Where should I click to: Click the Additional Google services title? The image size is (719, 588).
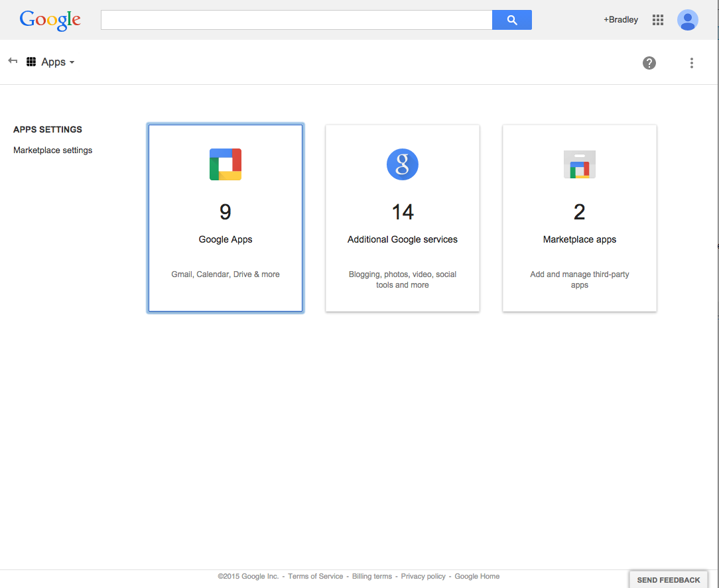tap(402, 239)
